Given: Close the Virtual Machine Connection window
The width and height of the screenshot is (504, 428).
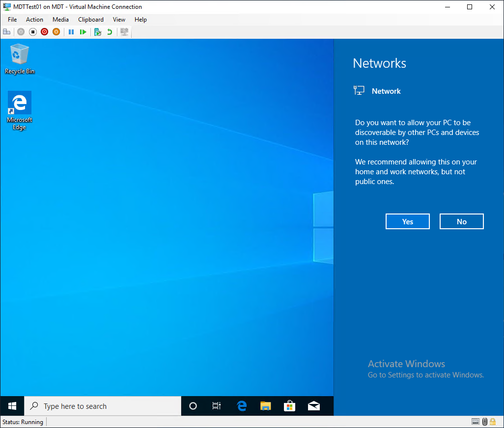Looking at the screenshot, I should pyautogui.click(x=492, y=7).
